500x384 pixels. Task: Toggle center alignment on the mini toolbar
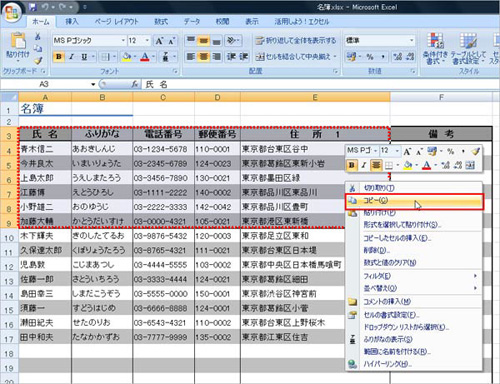376,165
